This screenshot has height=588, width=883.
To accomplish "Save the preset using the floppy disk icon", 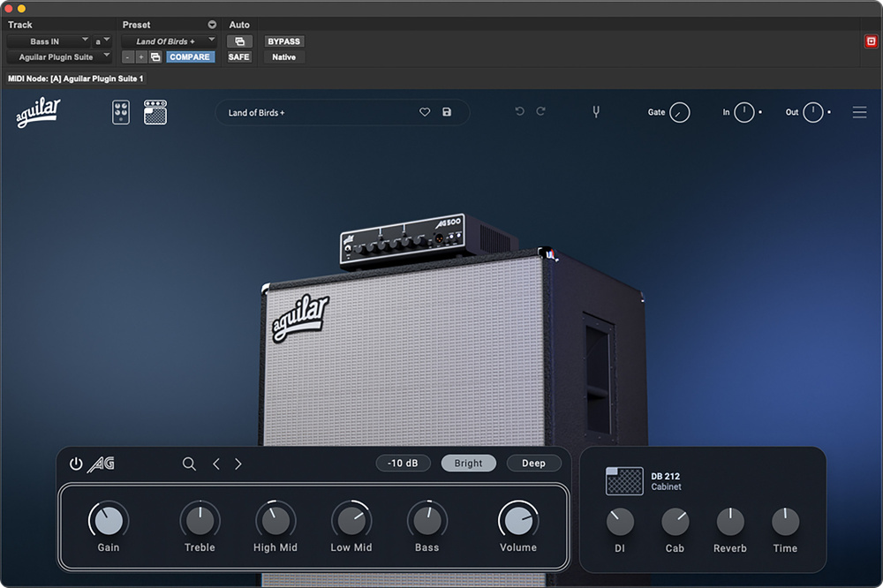I will coord(447,112).
